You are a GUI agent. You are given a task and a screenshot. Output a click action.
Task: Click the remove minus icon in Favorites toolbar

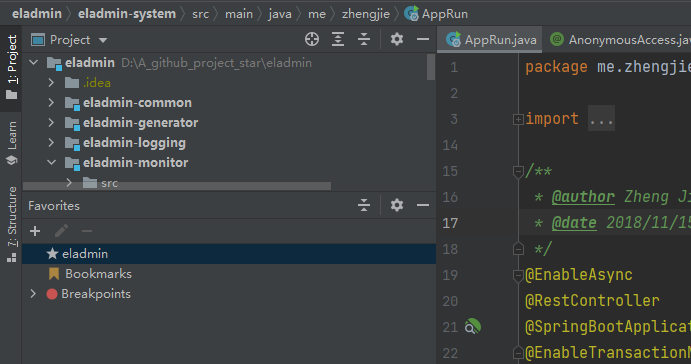[x=87, y=231]
